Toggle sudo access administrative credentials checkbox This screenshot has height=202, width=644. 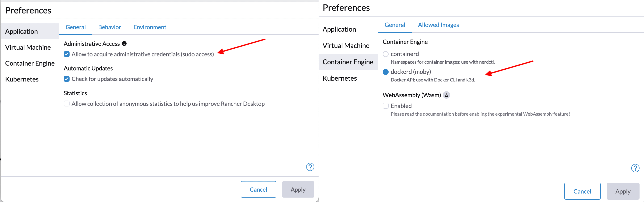(x=67, y=54)
